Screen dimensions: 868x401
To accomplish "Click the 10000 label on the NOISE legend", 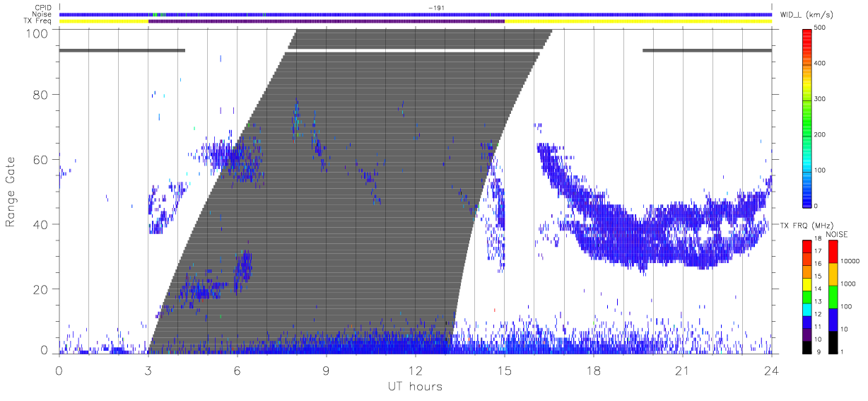I will pos(852,261).
